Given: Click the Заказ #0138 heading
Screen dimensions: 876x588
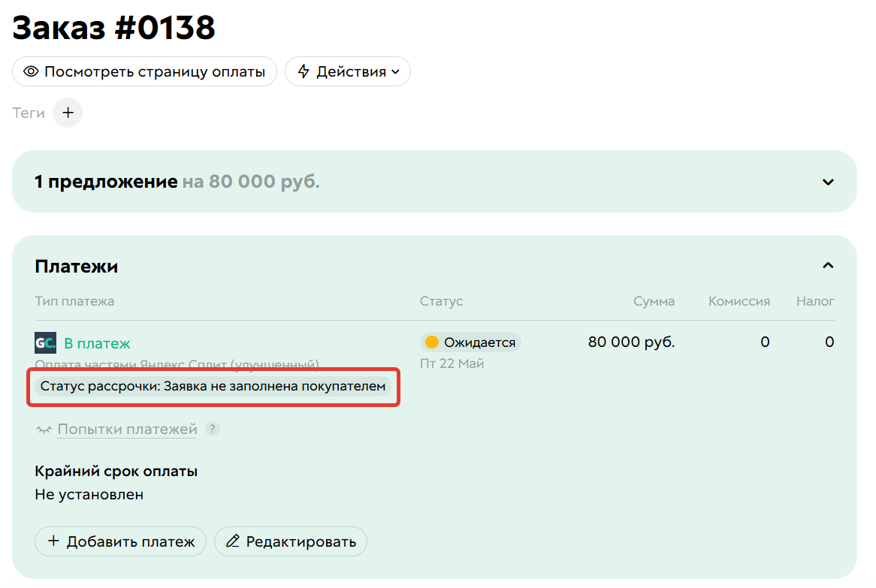Looking at the screenshot, I should (x=113, y=27).
